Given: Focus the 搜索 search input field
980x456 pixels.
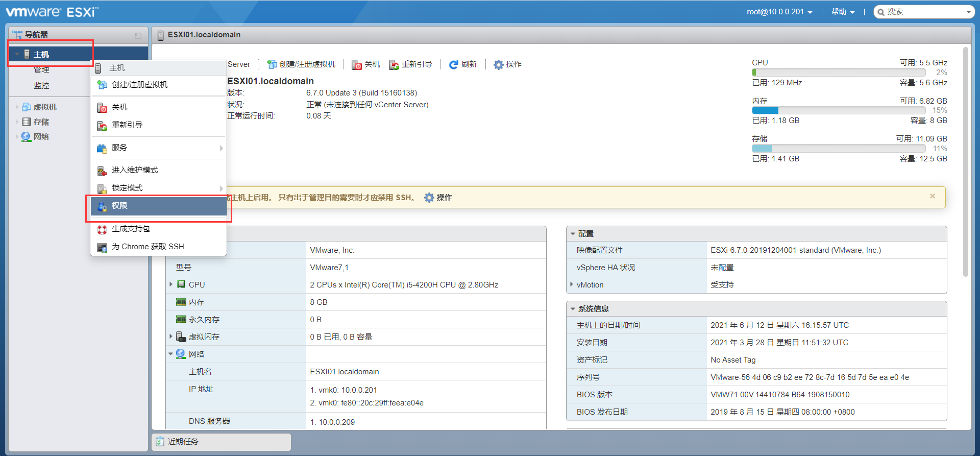Looking at the screenshot, I should point(924,12).
